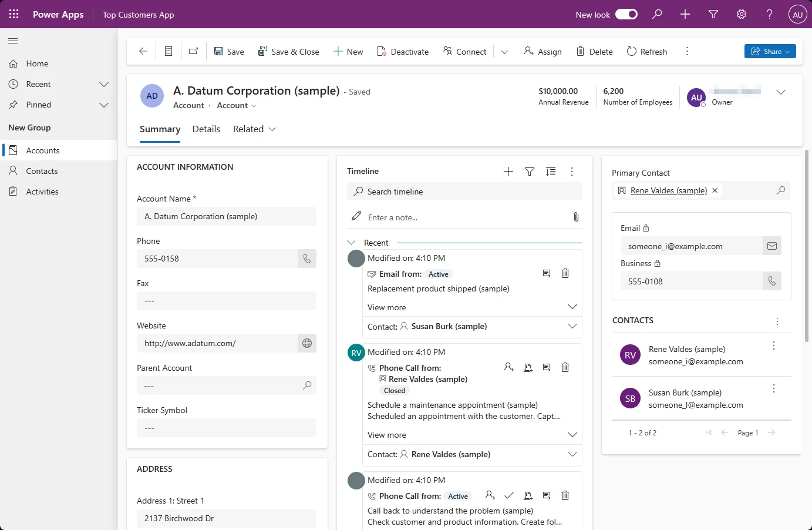Click the magnifier icon in Parent Account field
This screenshot has height=530, width=812.
click(x=306, y=385)
